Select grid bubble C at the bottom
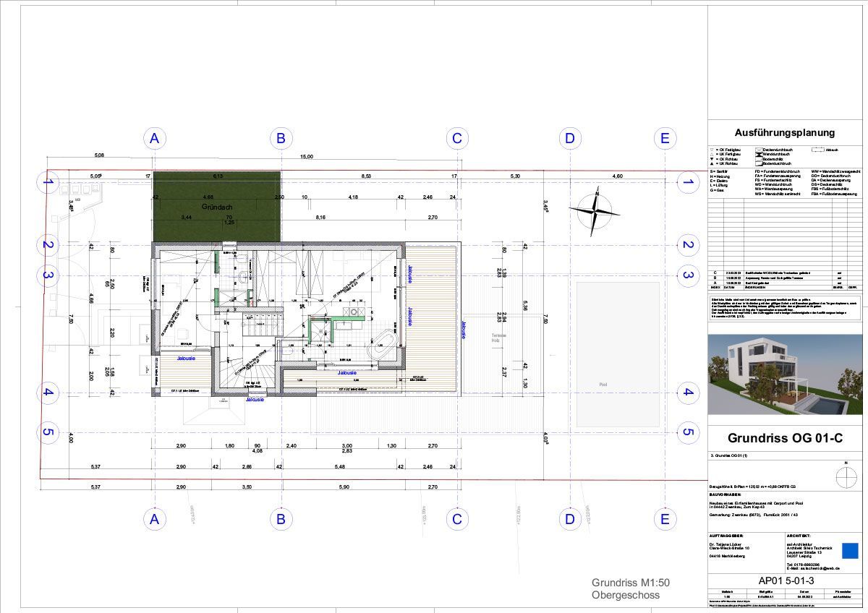 (456, 518)
